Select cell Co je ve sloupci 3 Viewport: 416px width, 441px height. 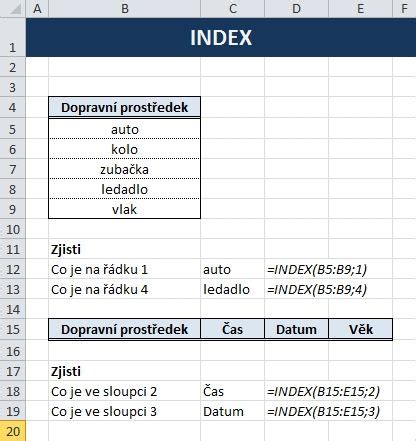[x=125, y=411]
